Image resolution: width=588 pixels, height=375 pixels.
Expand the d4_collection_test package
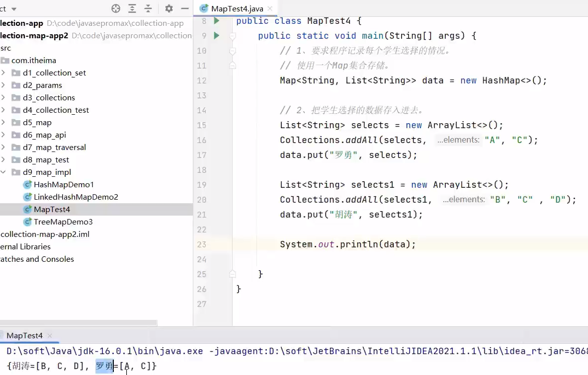tap(3, 110)
